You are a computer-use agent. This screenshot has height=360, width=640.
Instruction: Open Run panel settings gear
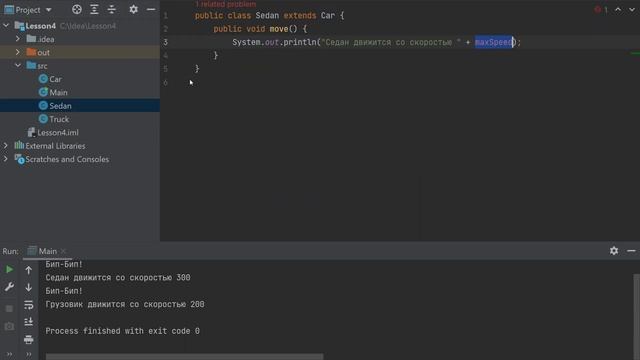click(x=614, y=251)
